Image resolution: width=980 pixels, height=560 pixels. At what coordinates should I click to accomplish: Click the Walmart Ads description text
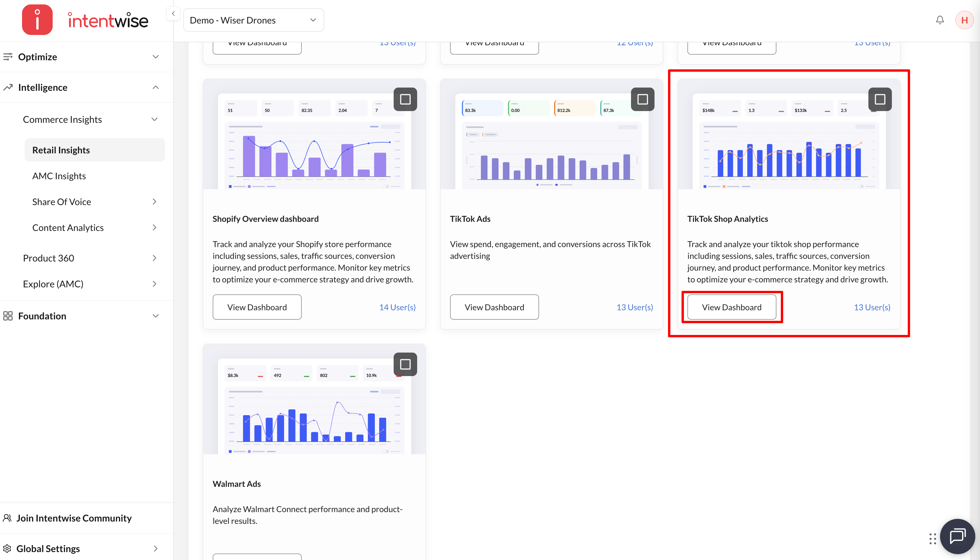pyautogui.click(x=308, y=515)
